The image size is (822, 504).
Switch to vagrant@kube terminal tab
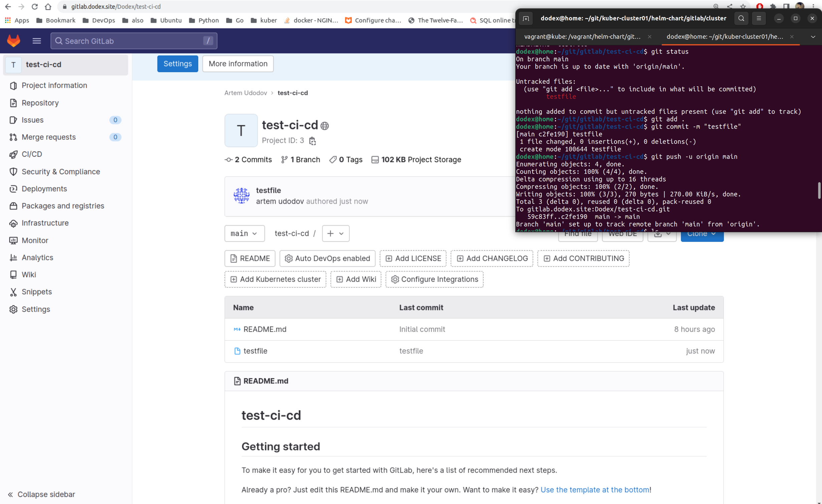582,37
